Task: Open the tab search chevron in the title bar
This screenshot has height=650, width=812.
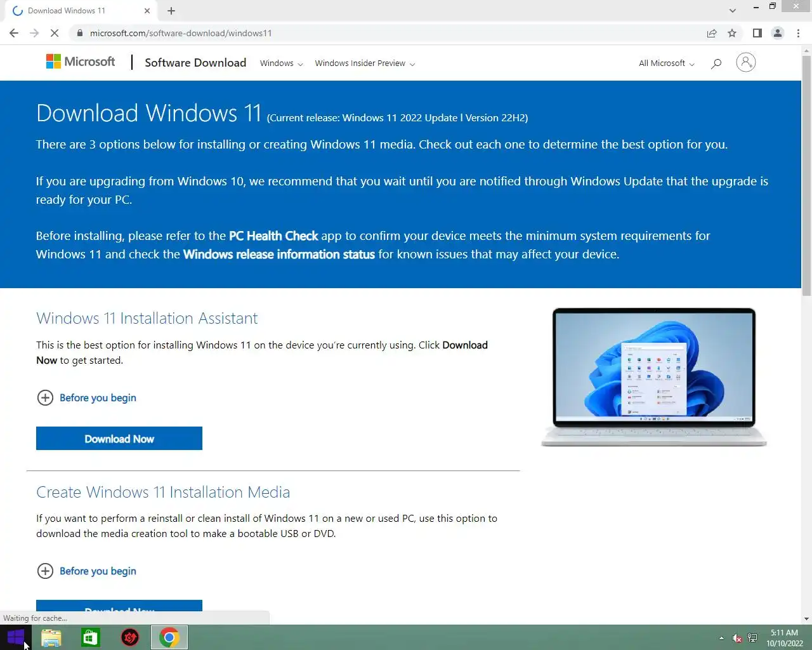Action: pos(732,11)
